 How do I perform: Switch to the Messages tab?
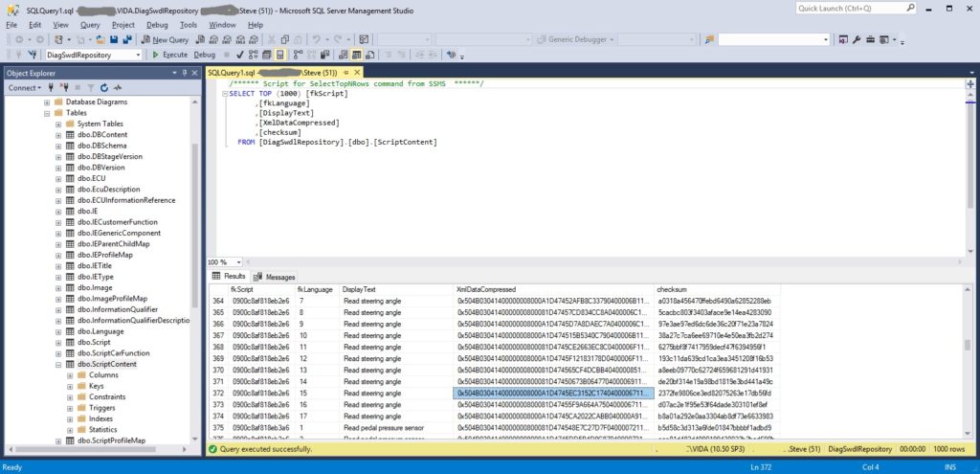274,277
